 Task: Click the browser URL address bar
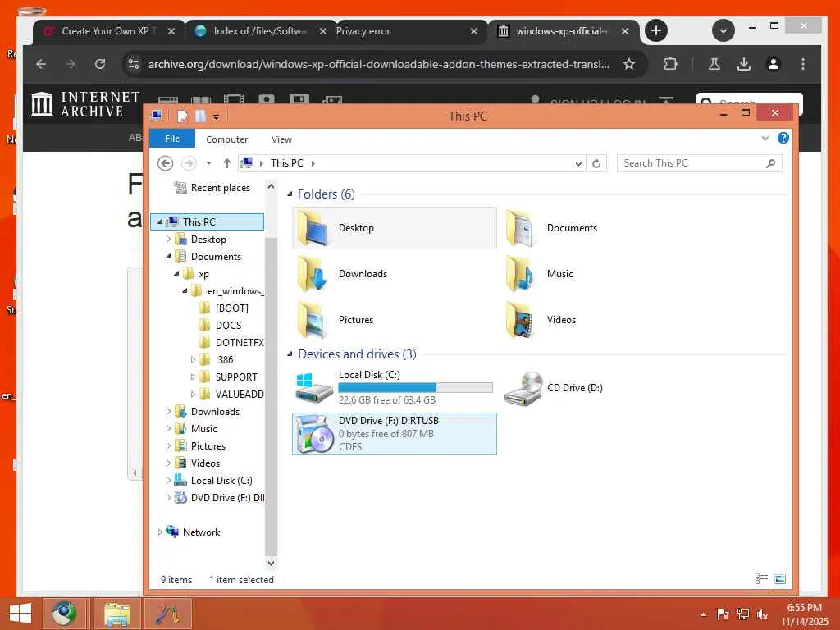click(378, 64)
